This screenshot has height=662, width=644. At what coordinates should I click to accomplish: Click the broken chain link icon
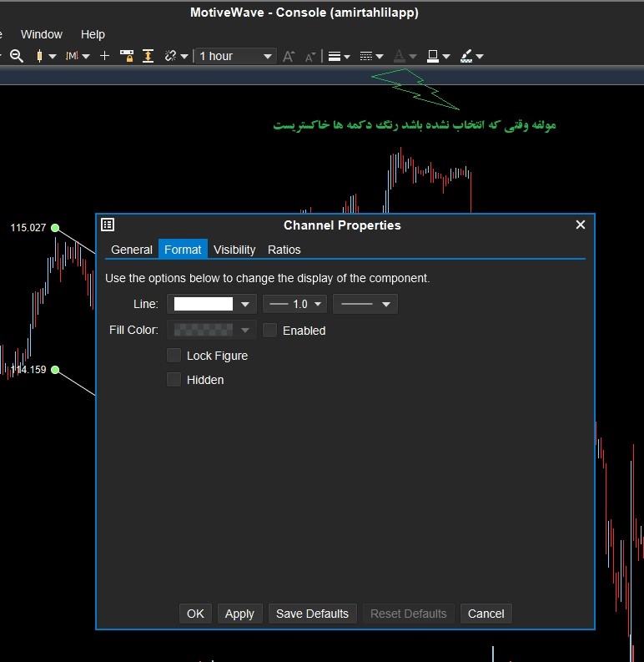tap(170, 56)
